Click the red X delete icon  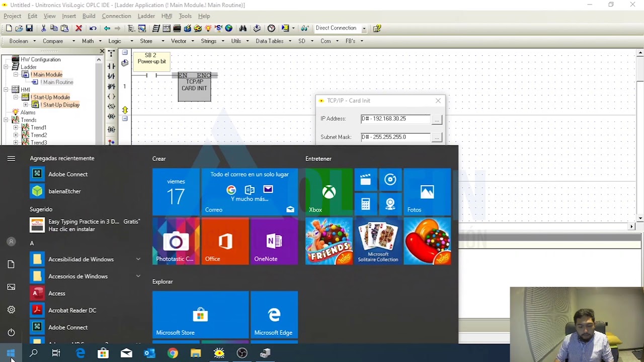(x=78, y=28)
